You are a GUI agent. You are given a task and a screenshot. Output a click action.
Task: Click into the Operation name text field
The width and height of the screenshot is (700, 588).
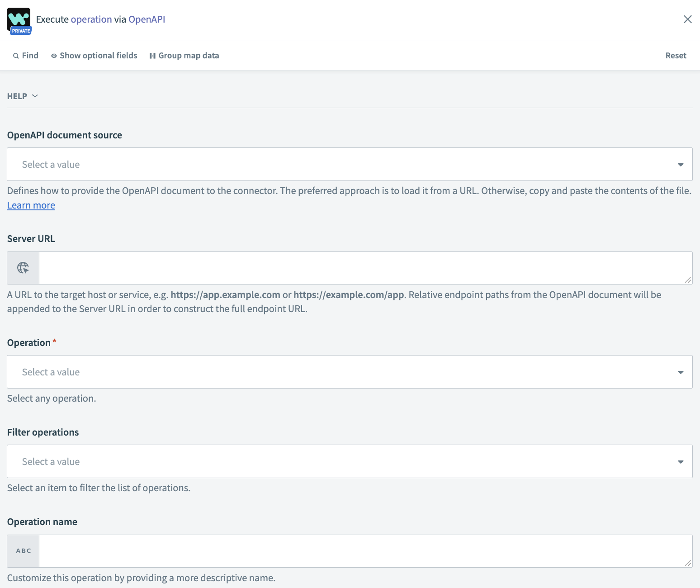[362, 551]
